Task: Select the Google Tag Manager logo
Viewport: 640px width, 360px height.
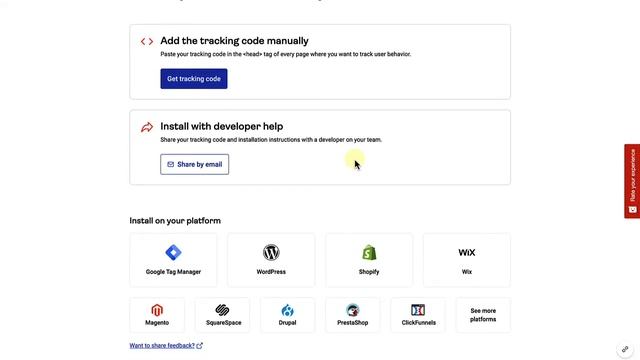Action: pos(173,252)
